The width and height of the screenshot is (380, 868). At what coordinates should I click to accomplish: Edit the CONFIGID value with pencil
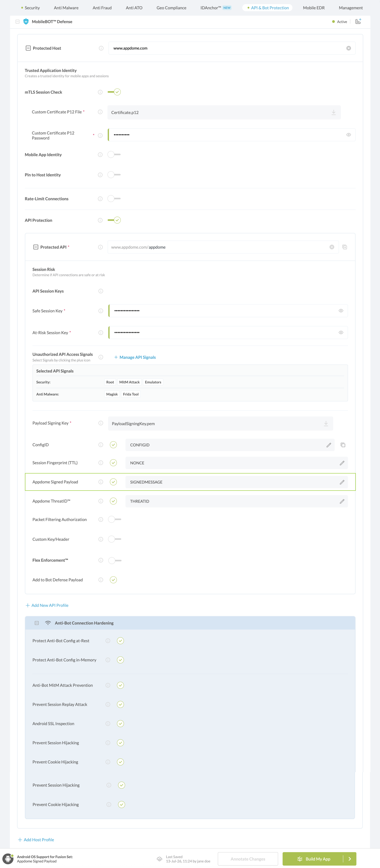point(329,445)
